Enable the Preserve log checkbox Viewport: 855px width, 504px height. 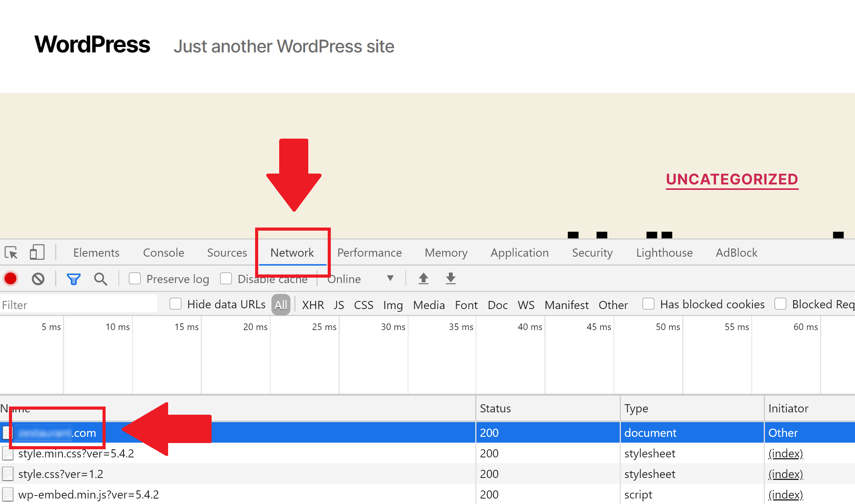(x=135, y=278)
